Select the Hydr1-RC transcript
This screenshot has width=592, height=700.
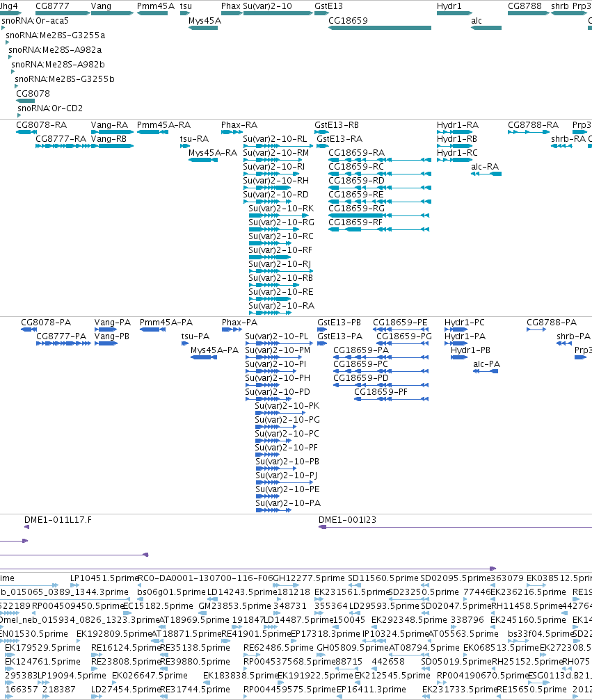(x=454, y=160)
